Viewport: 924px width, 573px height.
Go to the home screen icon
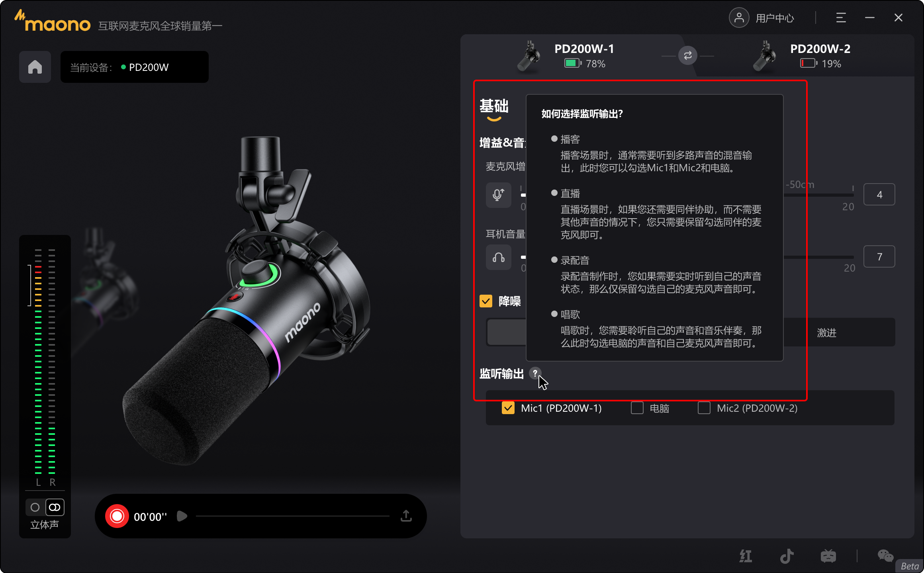point(35,67)
